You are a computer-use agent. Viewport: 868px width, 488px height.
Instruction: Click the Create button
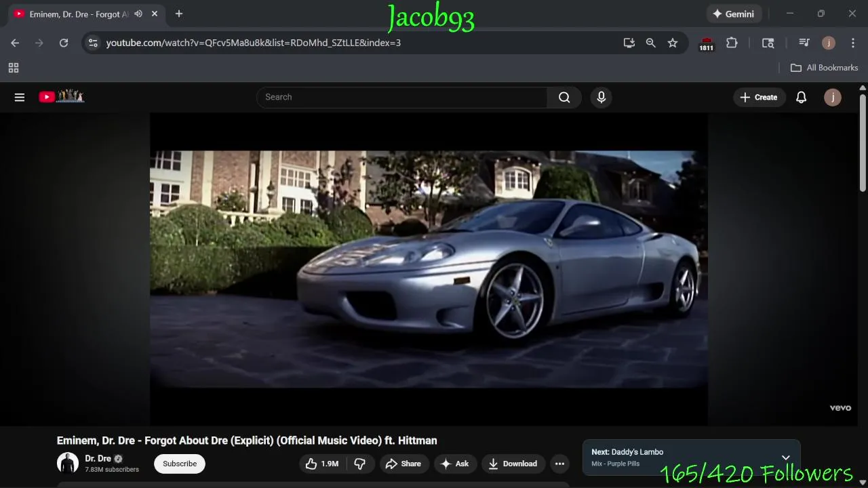tap(759, 97)
